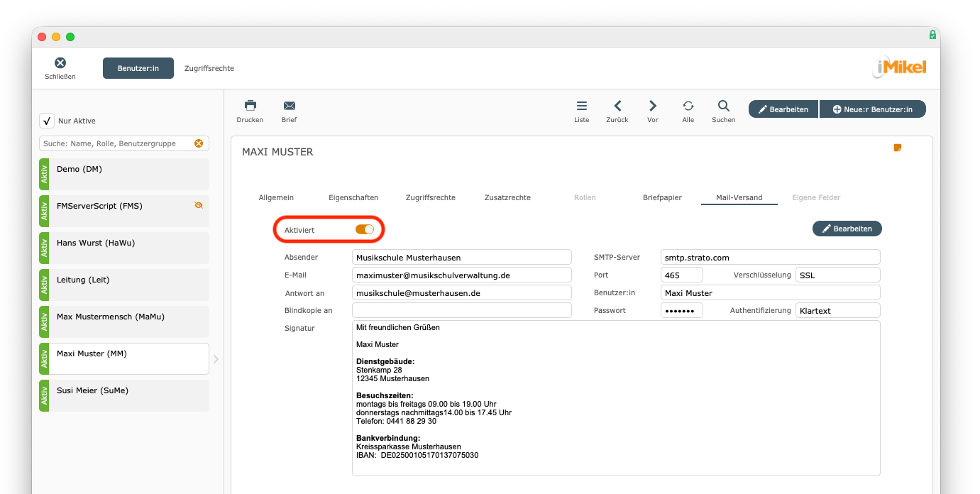The width and height of the screenshot is (980, 494).
Task: Click the SMTP-Server field
Action: [x=770, y=257]
